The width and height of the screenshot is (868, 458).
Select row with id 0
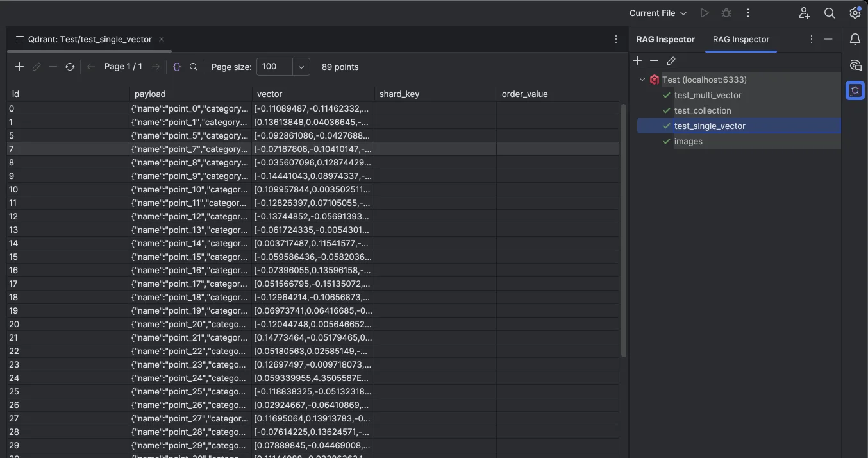point(313,108)
